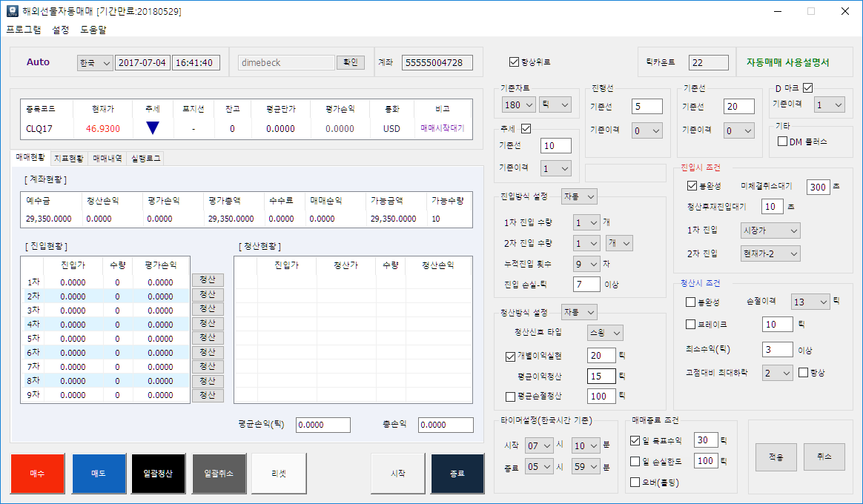Open the 한국 region dropdown
Image resolution: width=863 pixels, height=504 pixels.
(94, 63)
